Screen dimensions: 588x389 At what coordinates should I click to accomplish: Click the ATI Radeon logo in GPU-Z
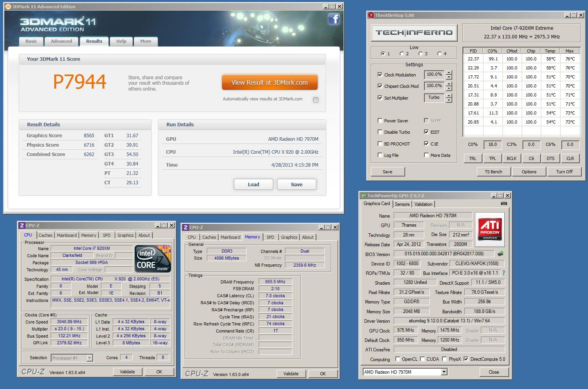490,229
